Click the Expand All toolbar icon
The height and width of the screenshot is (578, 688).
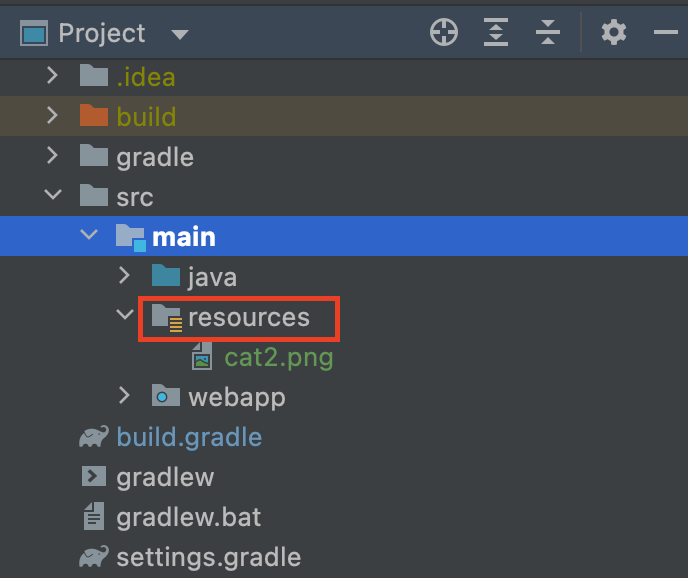(x=496, y=33)
